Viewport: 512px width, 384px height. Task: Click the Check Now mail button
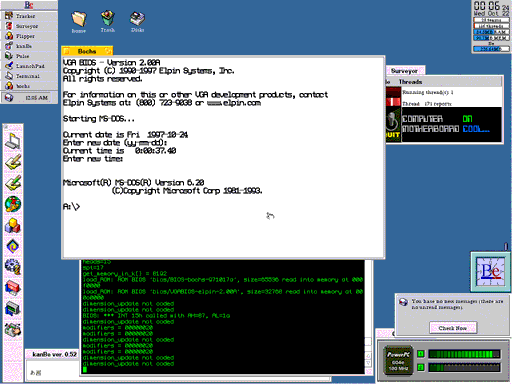453,328
